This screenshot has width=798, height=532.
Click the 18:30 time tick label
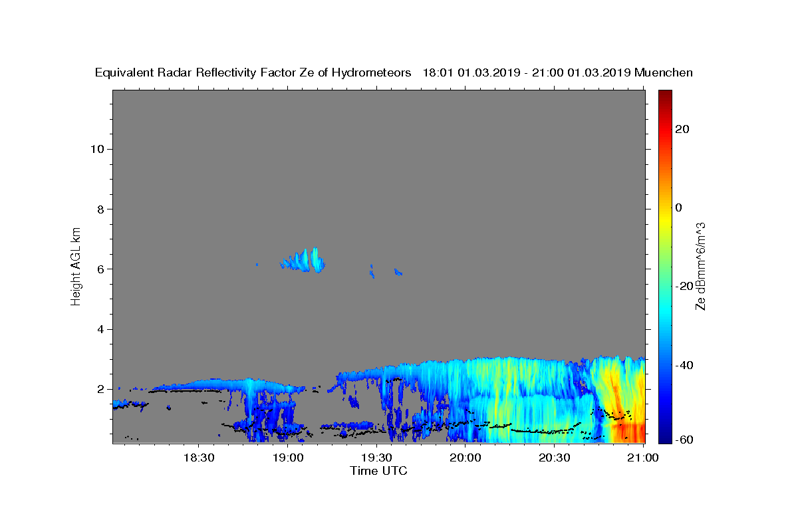198,458
